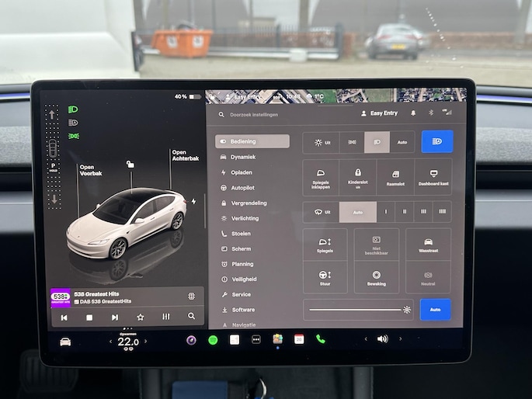Open the phone app in the dock

click(320, 339)
